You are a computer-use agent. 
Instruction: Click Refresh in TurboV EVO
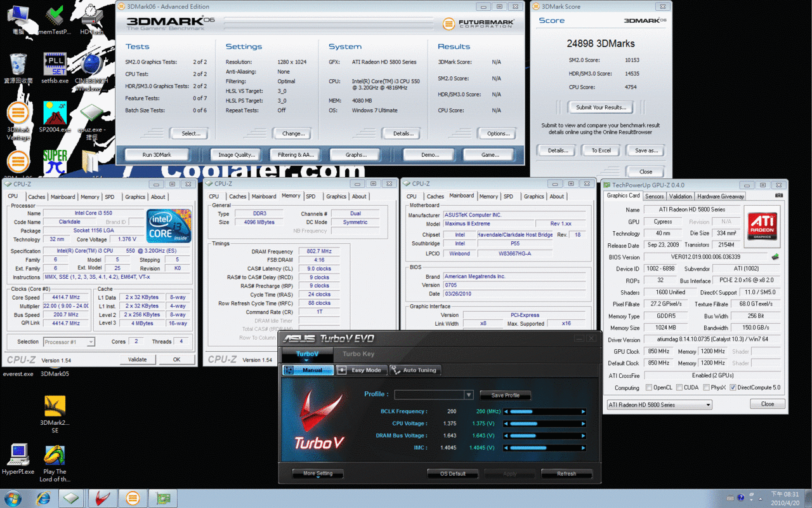(x=566, y=474)
